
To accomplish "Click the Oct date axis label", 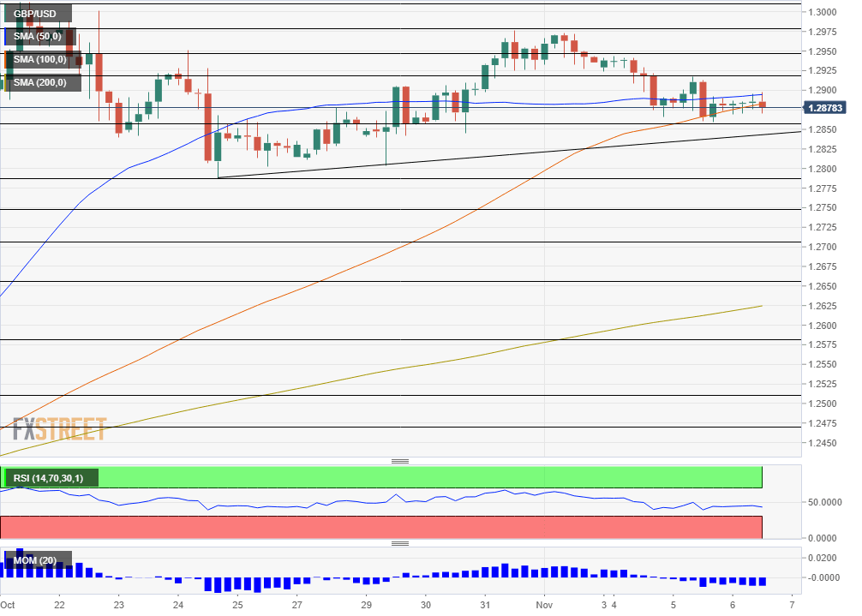I will [x=8, y=605].
